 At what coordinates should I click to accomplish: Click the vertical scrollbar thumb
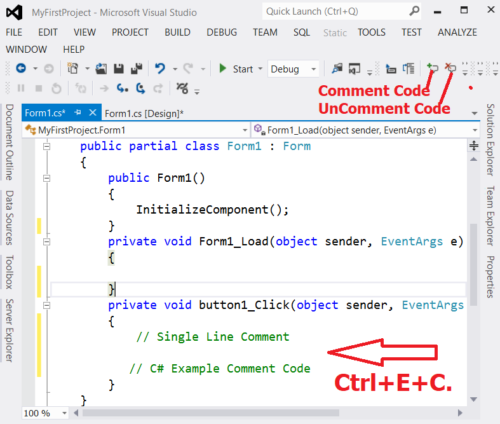tap(474, 264)
